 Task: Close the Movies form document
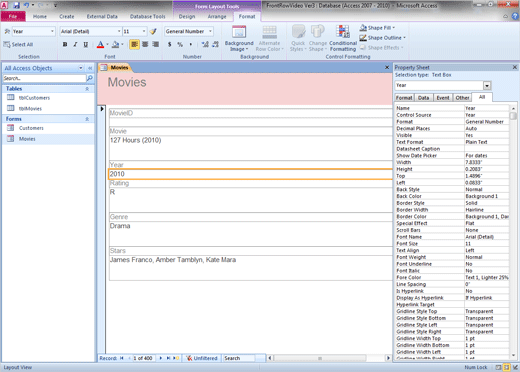[x=387, y=67]
